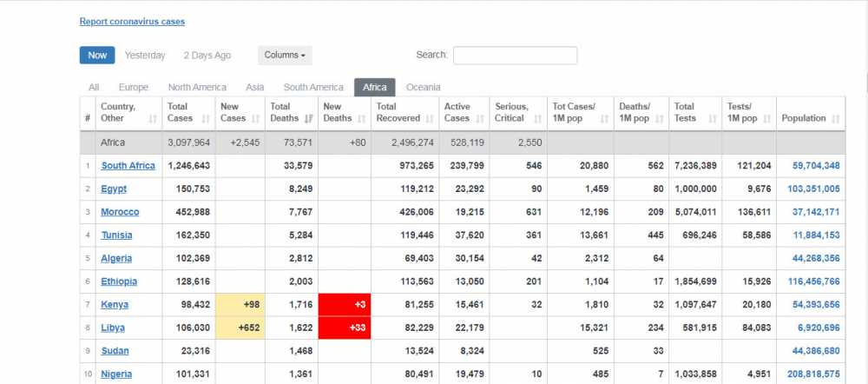The image size is (868, 384).
Task: View Yesterday's data
Action: [x=145, y=56]
